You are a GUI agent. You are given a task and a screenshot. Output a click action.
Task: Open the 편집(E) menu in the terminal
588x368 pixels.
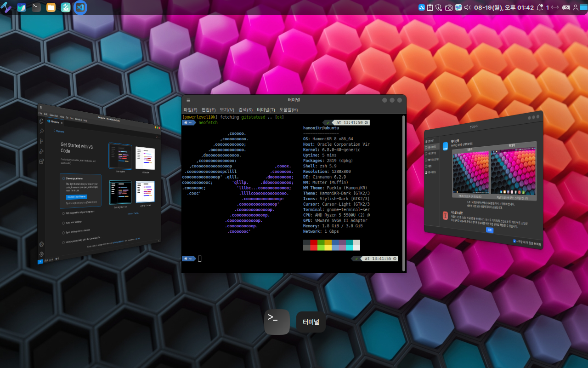tap(209, 110)
